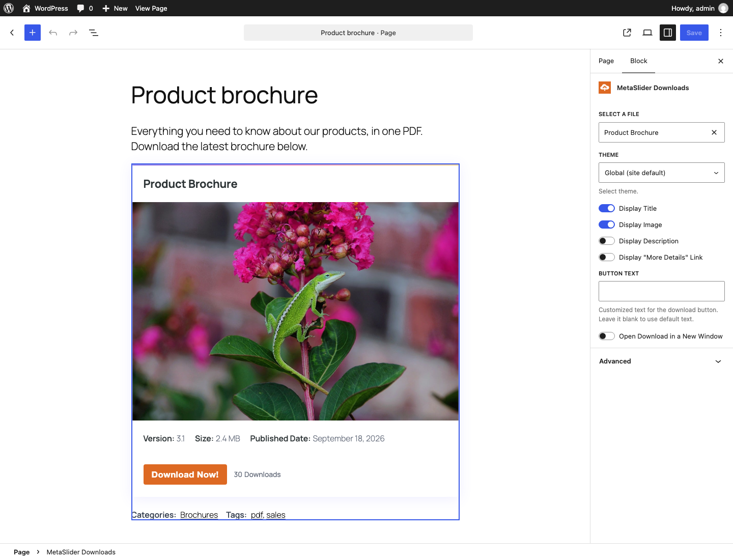Click View Page in the admin bar
Viewport: 733px width, 560px height.
[x=151, y=8]
